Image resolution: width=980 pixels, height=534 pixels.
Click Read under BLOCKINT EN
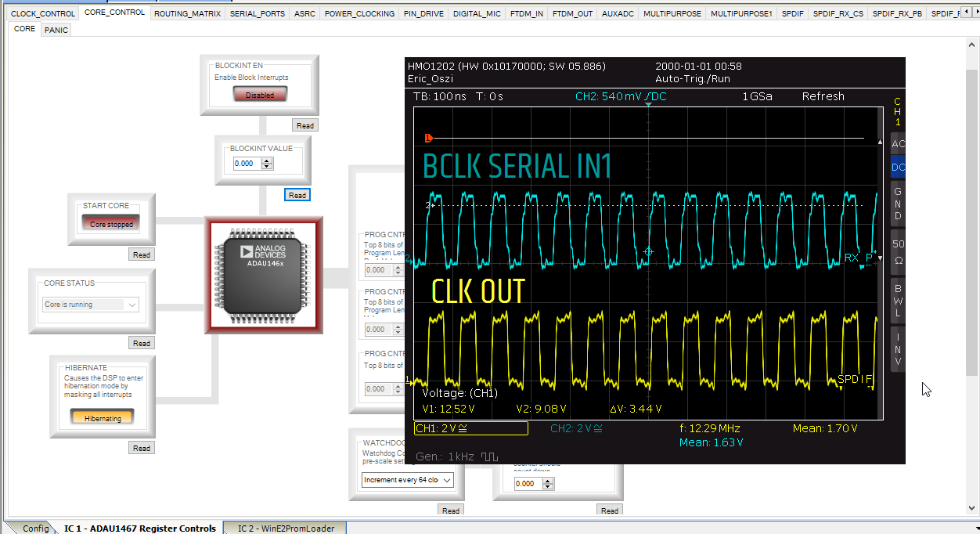tap(305, 125)
